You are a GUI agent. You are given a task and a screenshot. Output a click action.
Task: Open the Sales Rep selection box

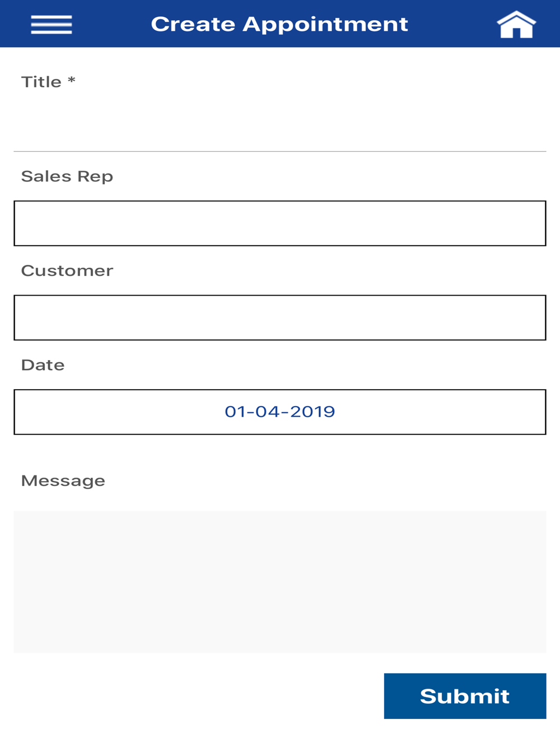[x=280, y=223]
